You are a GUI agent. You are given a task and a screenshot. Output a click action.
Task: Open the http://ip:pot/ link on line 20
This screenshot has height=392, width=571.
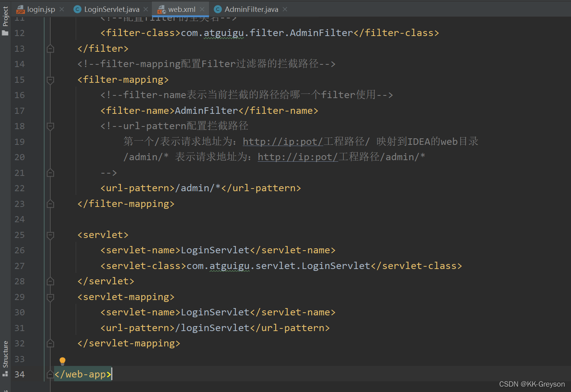click(x=298, y=157)
